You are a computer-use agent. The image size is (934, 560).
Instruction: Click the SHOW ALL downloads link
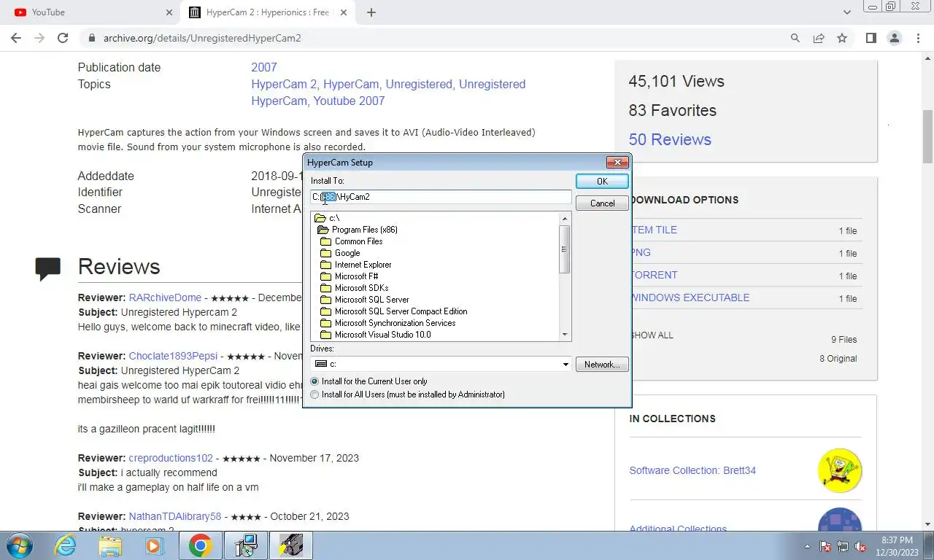pos(652,335)
